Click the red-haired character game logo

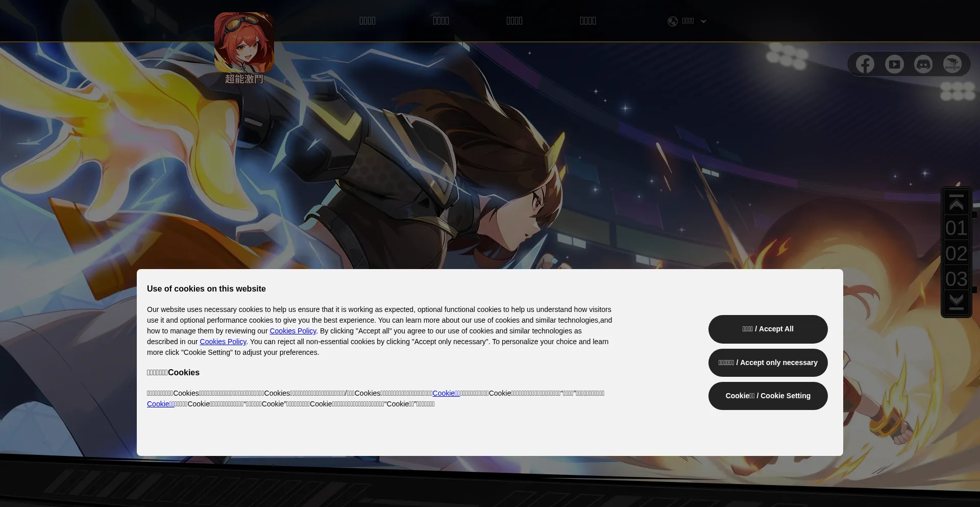pyautogui.click(x=244, y=43)
